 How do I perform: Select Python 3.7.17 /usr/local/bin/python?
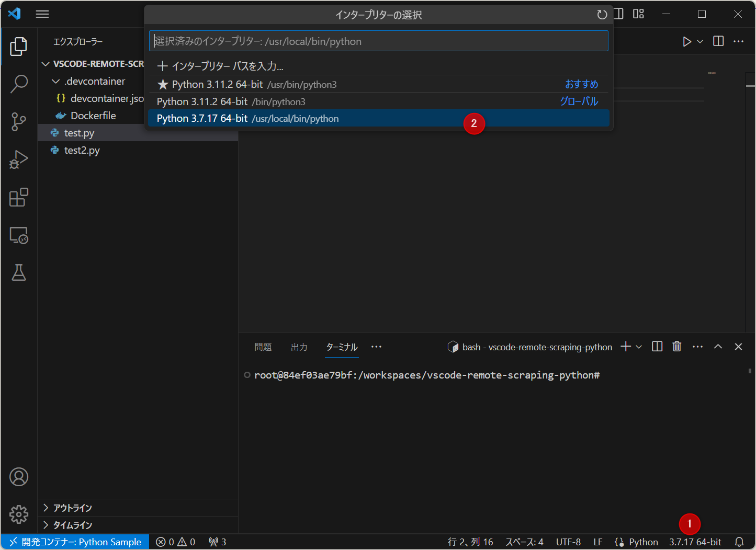pos(379,119)
